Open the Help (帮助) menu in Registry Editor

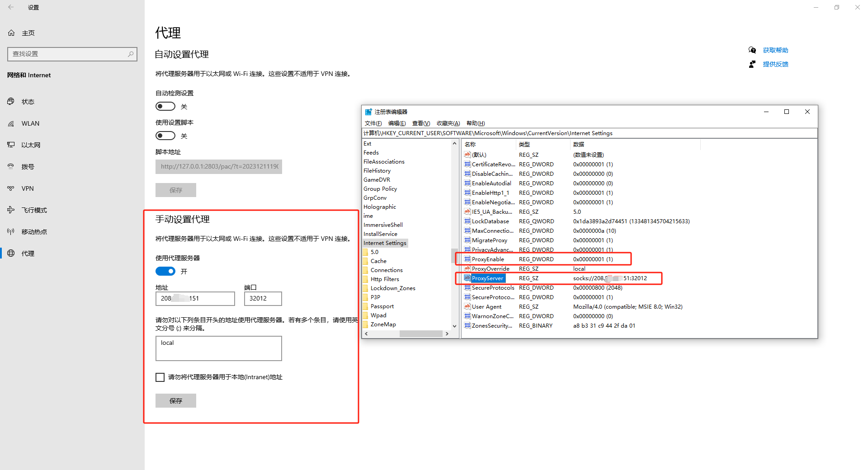[476, 123]
